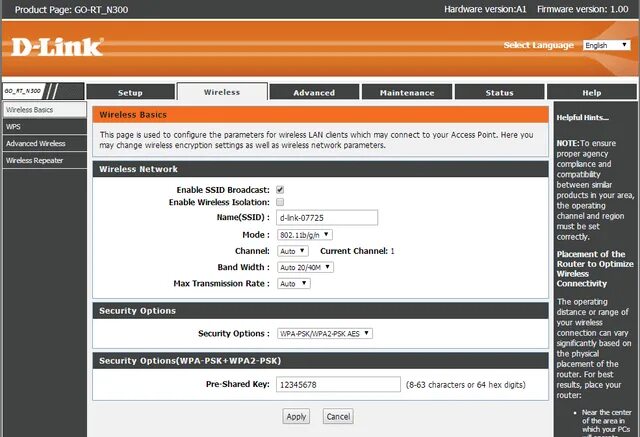Click Security Options(WPA-PSK+WPA2-PSK) heading
Screen dimensions: 640x437
320,361
